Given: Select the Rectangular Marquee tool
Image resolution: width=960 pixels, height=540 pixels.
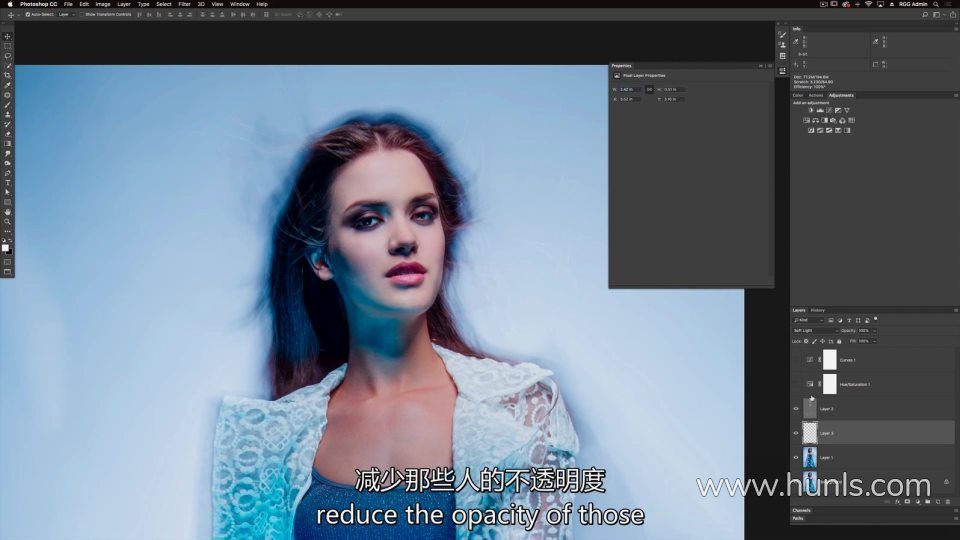Looking at the screenshot, I should click(x=7, y=46).
